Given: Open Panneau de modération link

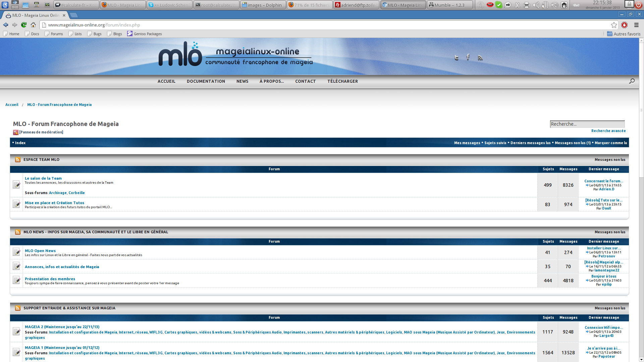Looking at the screenshot, I should coord(41,132).
